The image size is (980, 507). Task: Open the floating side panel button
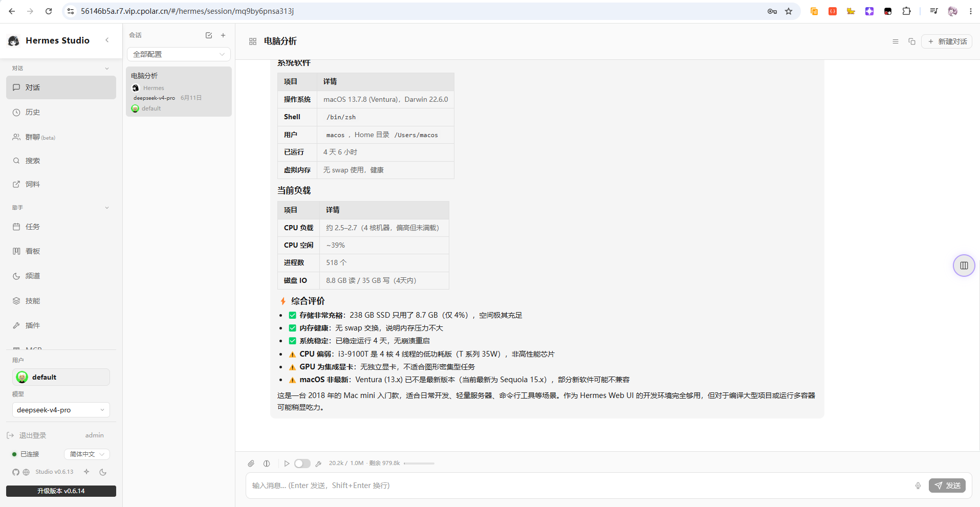(964, 266)
